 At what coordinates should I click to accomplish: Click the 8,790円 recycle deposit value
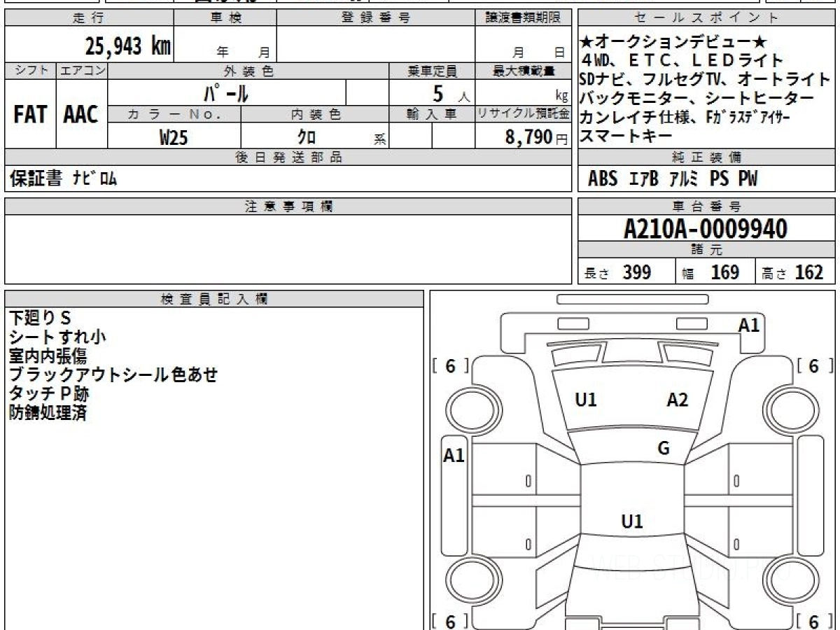pos(535,137)
